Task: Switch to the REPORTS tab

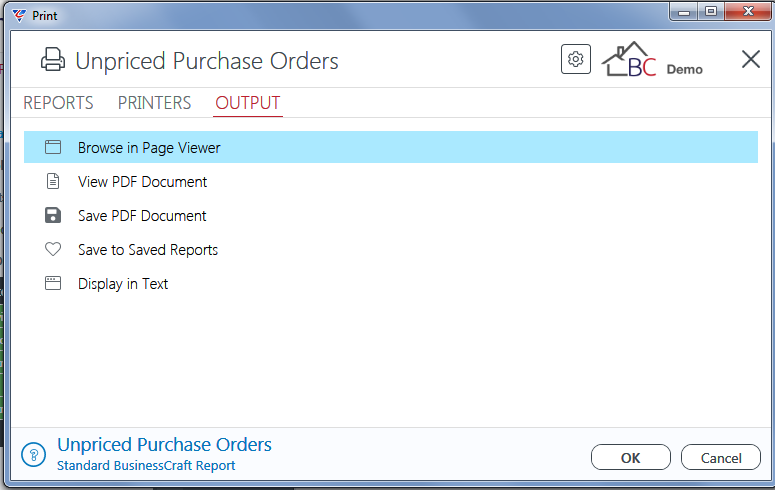Action: (58, 103)
